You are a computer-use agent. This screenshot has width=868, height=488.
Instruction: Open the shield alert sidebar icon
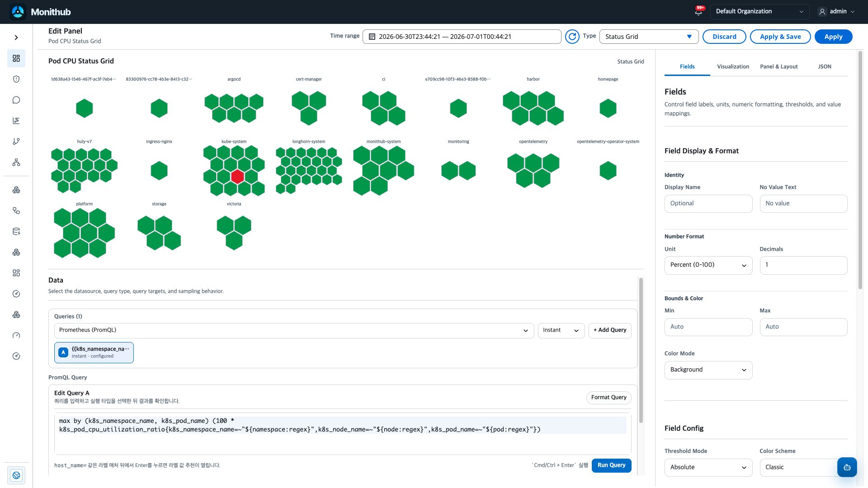[16, 79]
